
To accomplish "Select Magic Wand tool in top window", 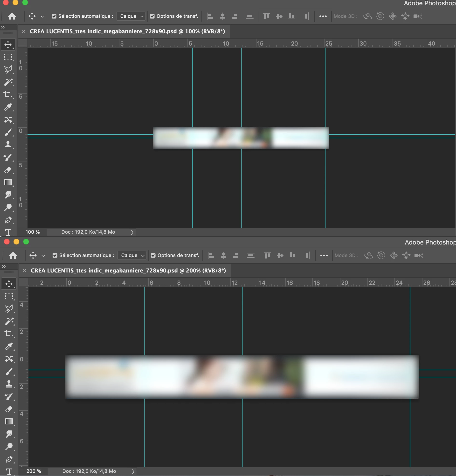I will [8, 82].
